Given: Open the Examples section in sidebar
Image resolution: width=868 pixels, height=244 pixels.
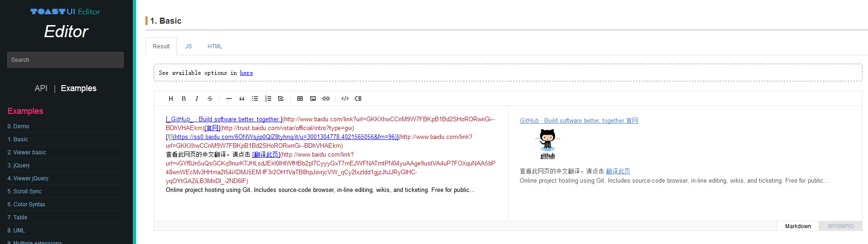Looking at the screenshot, I should coord(78,88).
